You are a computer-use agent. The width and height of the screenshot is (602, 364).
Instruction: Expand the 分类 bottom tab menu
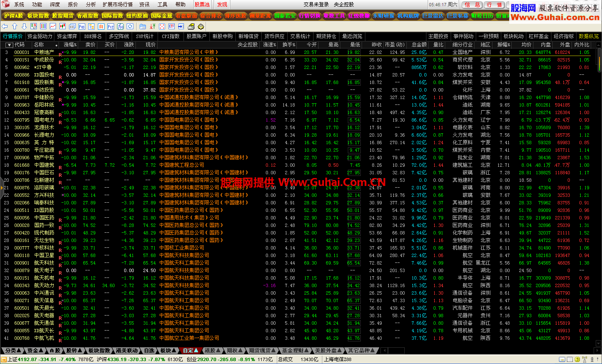click(x=13, y=351)
